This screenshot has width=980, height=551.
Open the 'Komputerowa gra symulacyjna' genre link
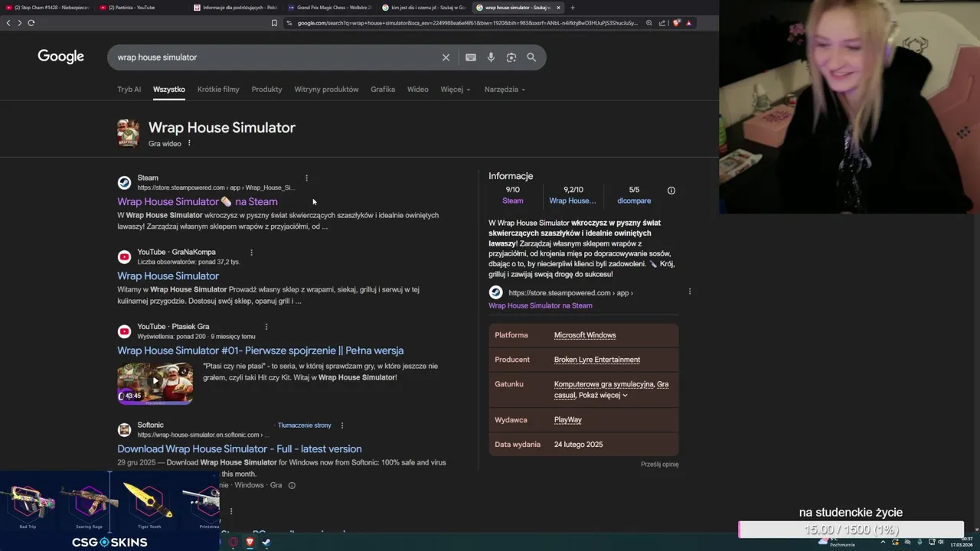point(604,384)
